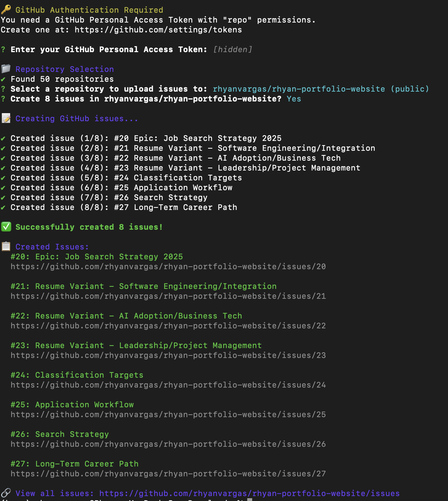448x501 pixels.
Task: Open issue #21 Software Engineering resume variant URL
Action: coord(168,296)
